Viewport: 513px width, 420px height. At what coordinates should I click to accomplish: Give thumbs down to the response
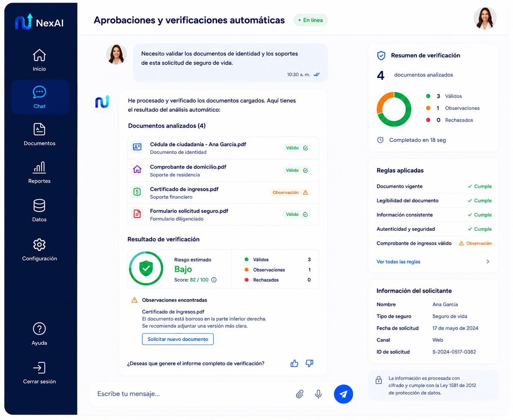coord(309,363)
